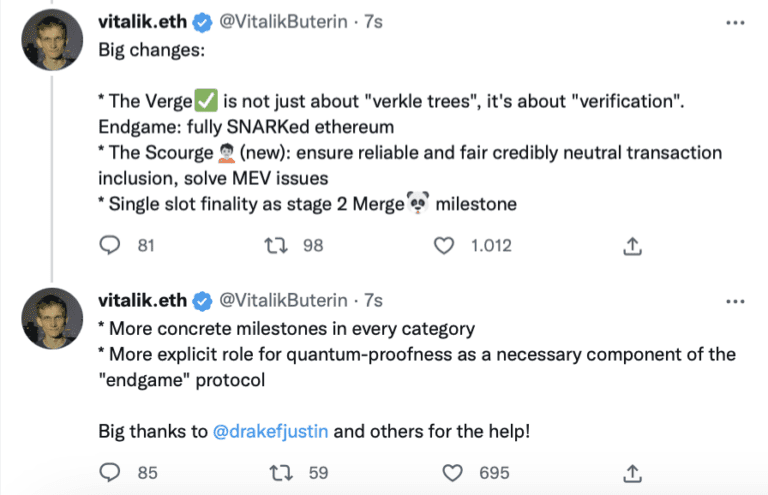Reply to the "Big changes" tweet

(111, 245)
